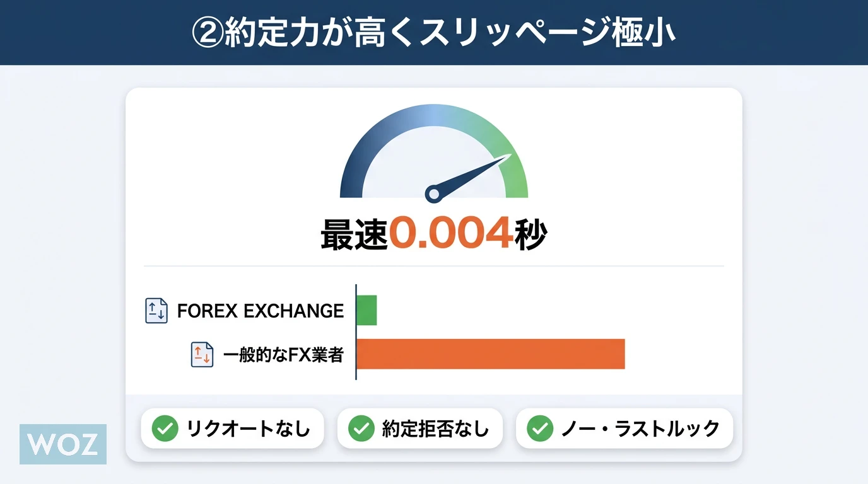This screenshot has height=484, width=868.
Task: Click the orange 一般的なFX業者 document icon
Action: point(202,354)
